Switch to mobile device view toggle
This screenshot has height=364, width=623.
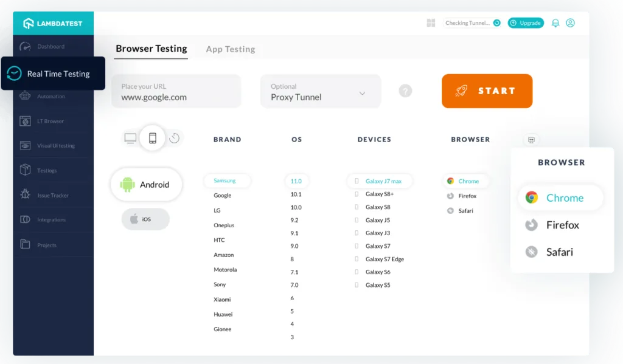(x=152, y=139)
